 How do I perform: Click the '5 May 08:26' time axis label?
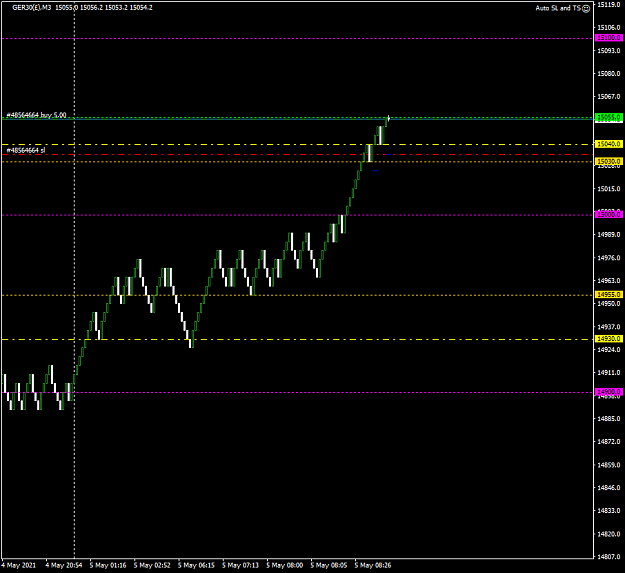pos(373,565)
